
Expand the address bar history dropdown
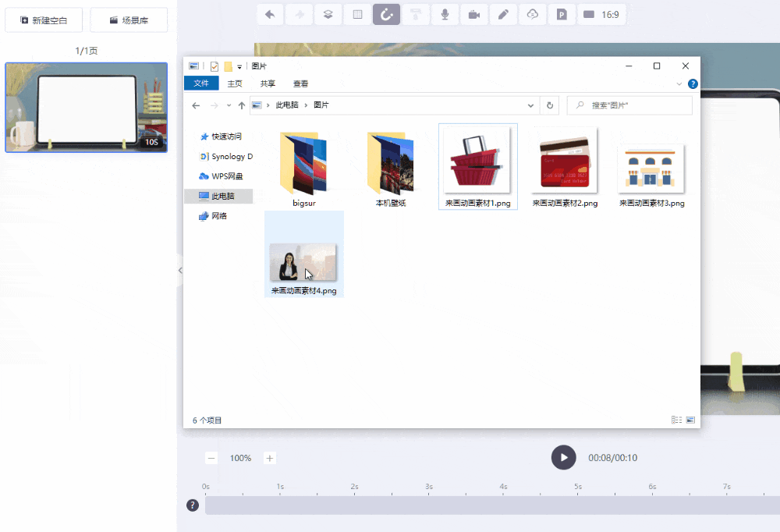(531, 105)
